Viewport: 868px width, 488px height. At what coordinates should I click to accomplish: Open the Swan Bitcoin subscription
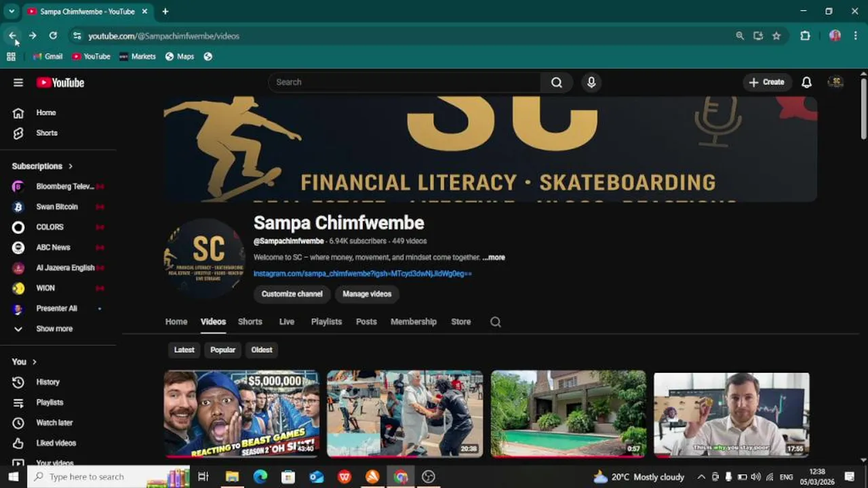point(58,207)
